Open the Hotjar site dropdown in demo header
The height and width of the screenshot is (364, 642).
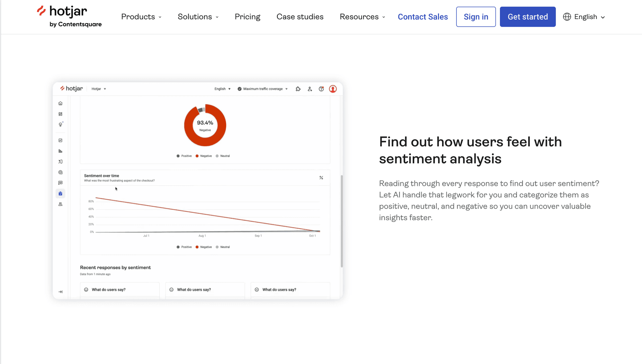click(99, 89)
